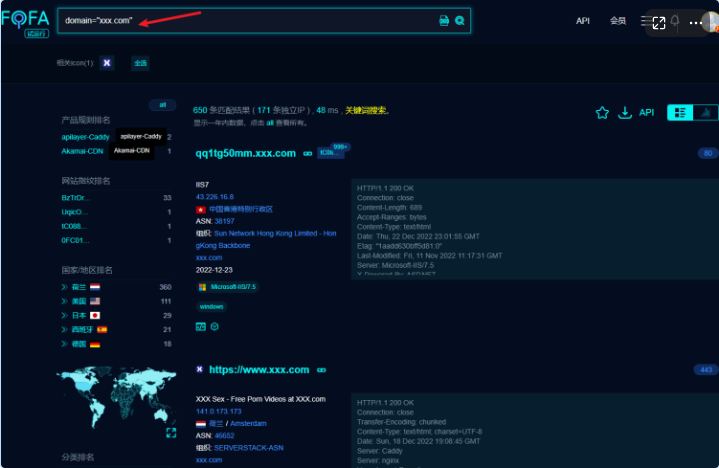Filter by tC088 fingerprint

click(x=74, y=226)
